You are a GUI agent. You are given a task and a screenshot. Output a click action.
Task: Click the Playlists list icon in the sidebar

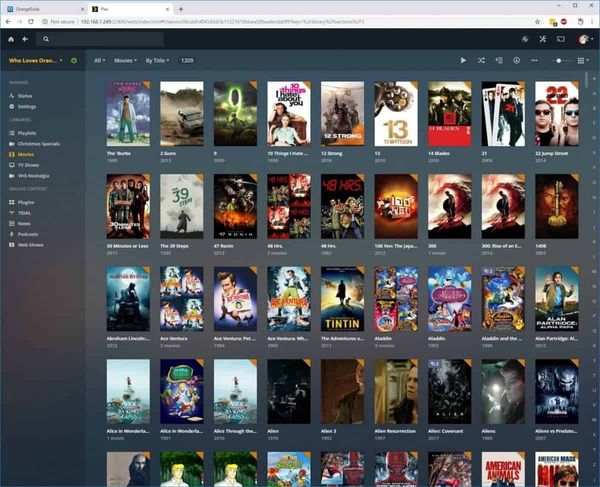point(11,133)
